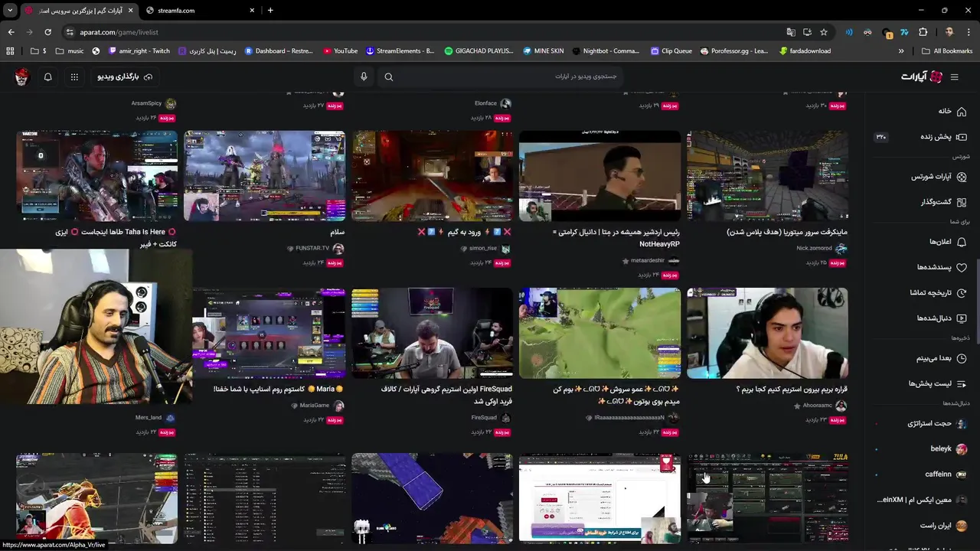Click stream title 'سلام'
Image resolution: width=980 pixels, height=551 pixels.
[x=338, y=232]
